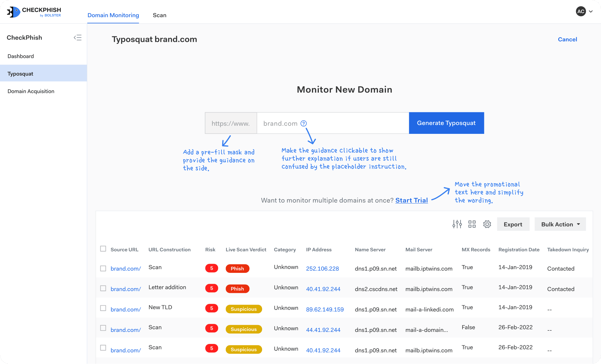Expand the Bulk Action dropdown
This screenshot has width=601, height=364.
click(560, 224)
